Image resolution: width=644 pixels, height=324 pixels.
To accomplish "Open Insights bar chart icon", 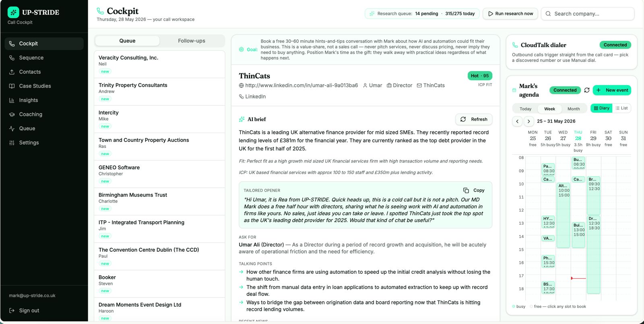I will (12, 100).
